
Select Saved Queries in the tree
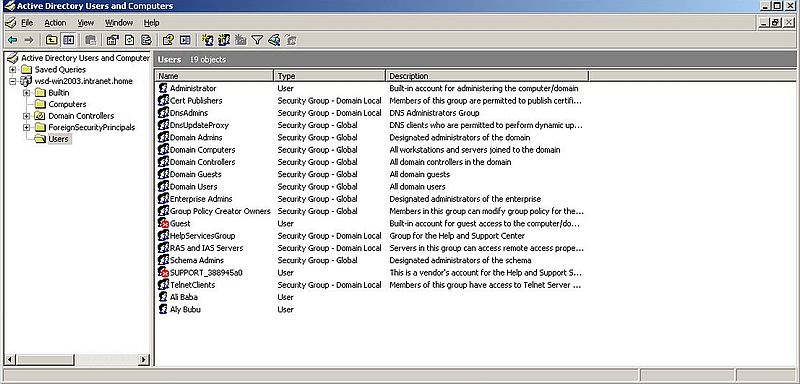click(x=60, y=70)
